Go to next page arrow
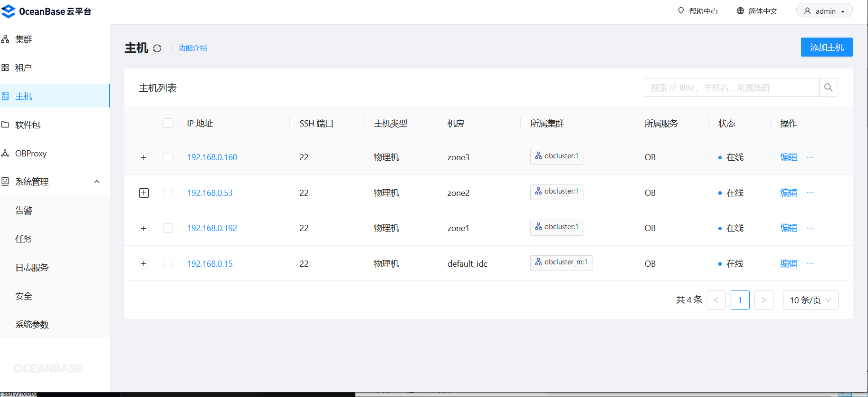 point(763,300)
